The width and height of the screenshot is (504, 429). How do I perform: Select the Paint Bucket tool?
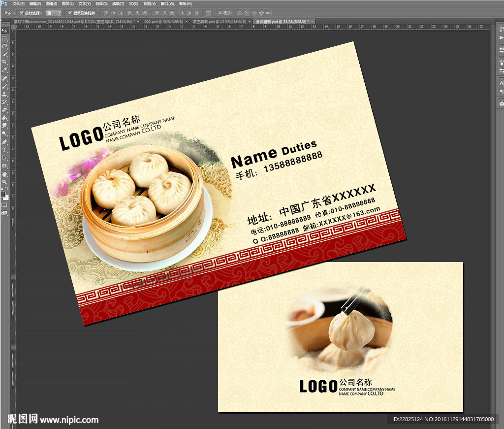[4, 118]
